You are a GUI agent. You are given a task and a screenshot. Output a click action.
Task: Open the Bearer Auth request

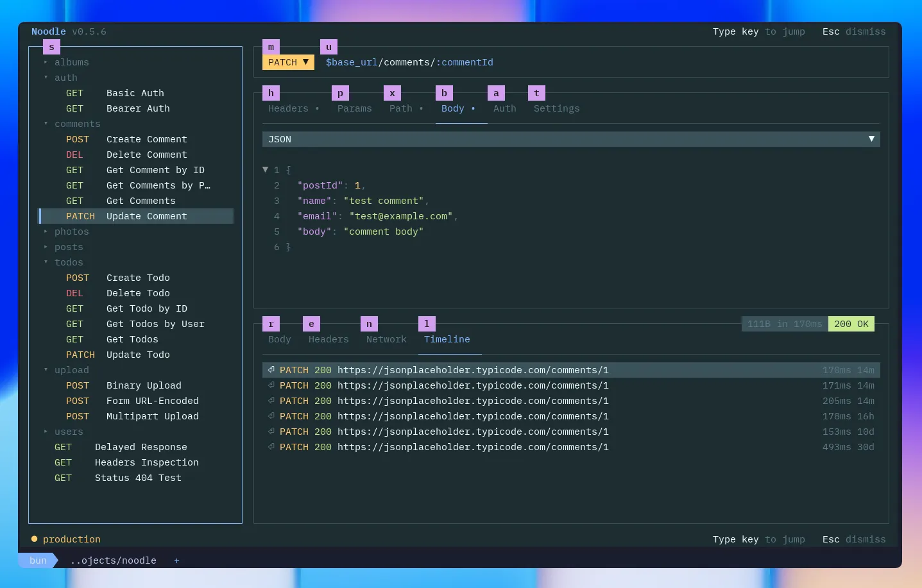point(136,108)
